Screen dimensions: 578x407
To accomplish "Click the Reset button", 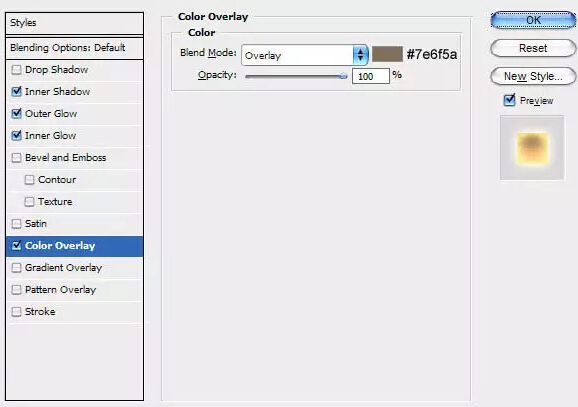I will 533,48.
